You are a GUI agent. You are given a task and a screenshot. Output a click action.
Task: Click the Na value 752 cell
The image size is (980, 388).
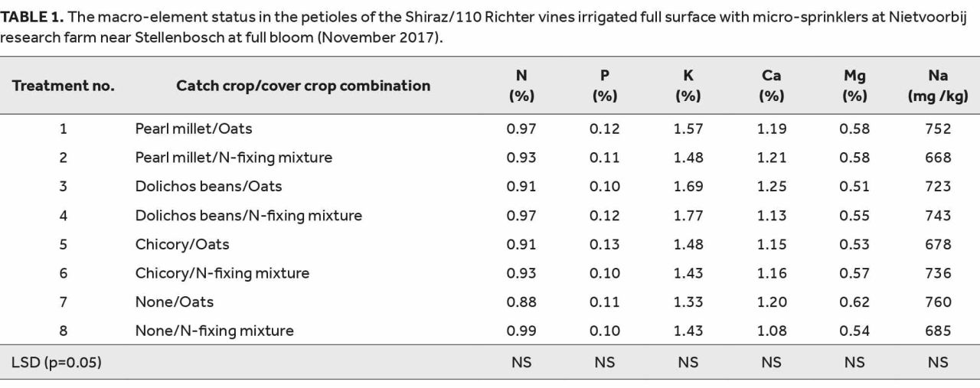(x=938, y=129)
